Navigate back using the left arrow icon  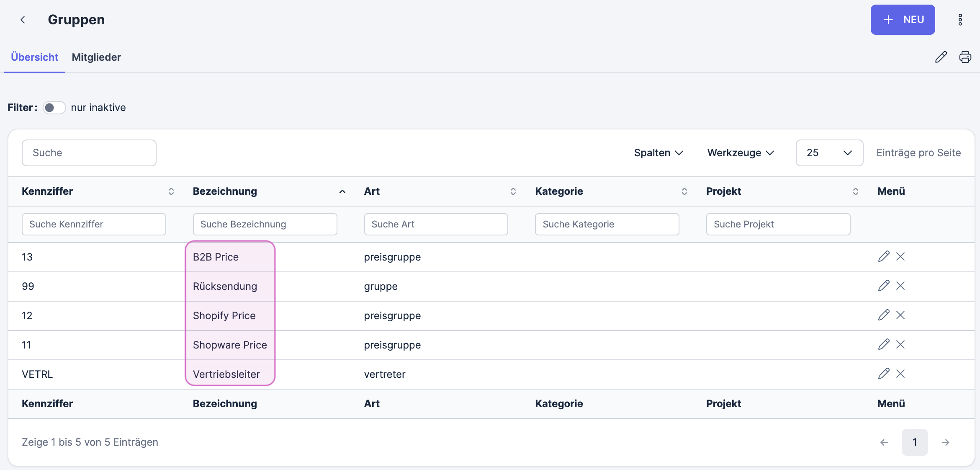23,19
